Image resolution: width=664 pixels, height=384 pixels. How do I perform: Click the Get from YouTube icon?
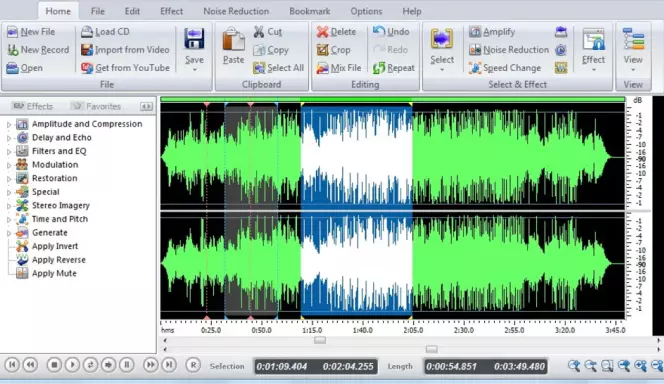(x=87, y=68)
